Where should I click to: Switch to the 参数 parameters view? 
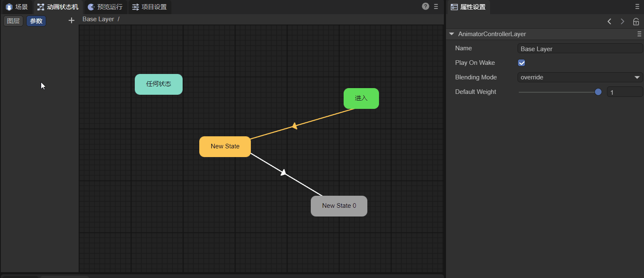(36, 21)
